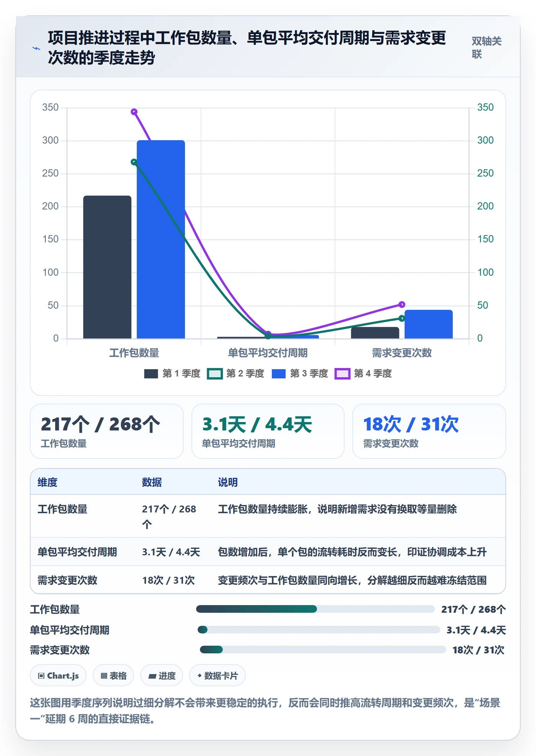Click x-axis label 工作包数量
This screenshot has height=756, width=536.
click(134, 353)
